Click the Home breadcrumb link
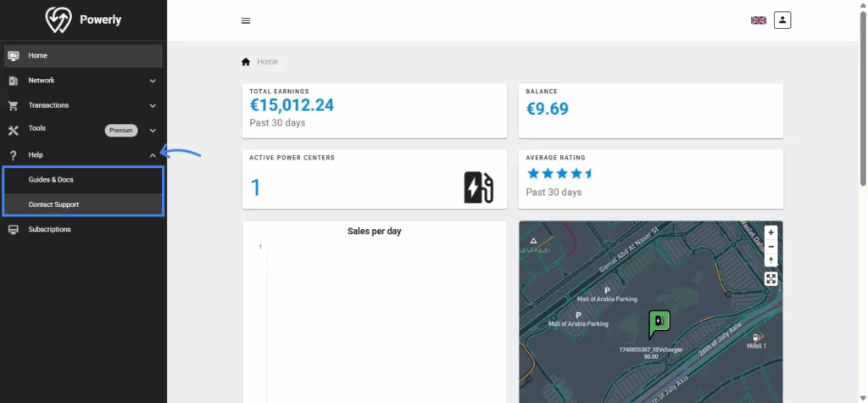Viewport: 868px width, 403px height. (267, 62)
